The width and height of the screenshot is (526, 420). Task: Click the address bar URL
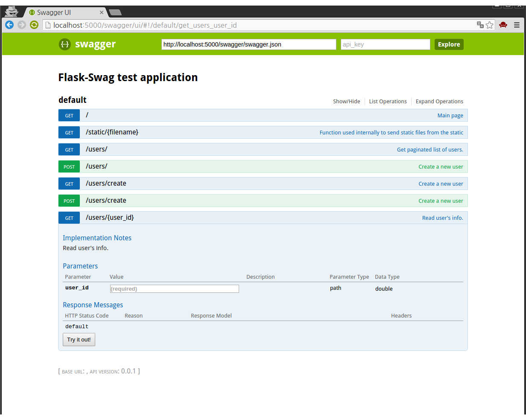point(145,25)
